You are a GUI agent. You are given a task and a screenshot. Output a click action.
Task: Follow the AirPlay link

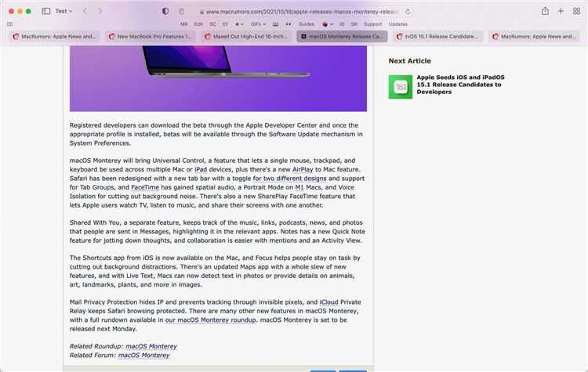pos(303,169)
